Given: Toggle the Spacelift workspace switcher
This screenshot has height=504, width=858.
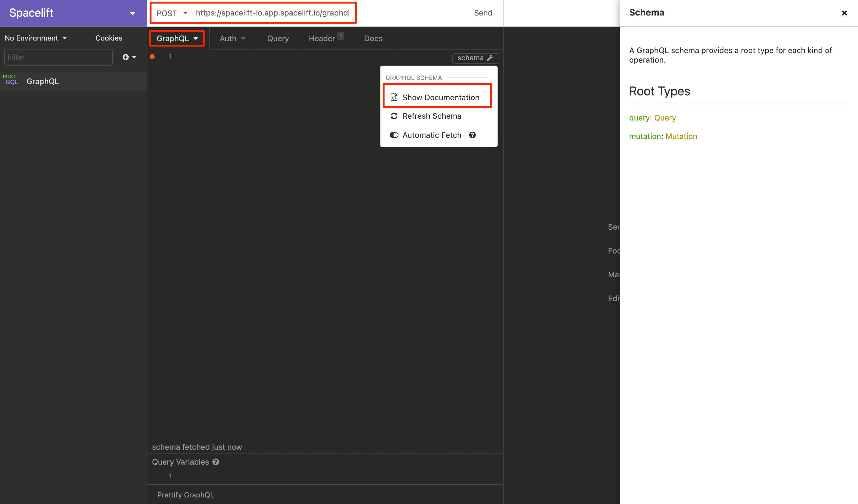Looking at the screenshot, I should tap(132, 13).
